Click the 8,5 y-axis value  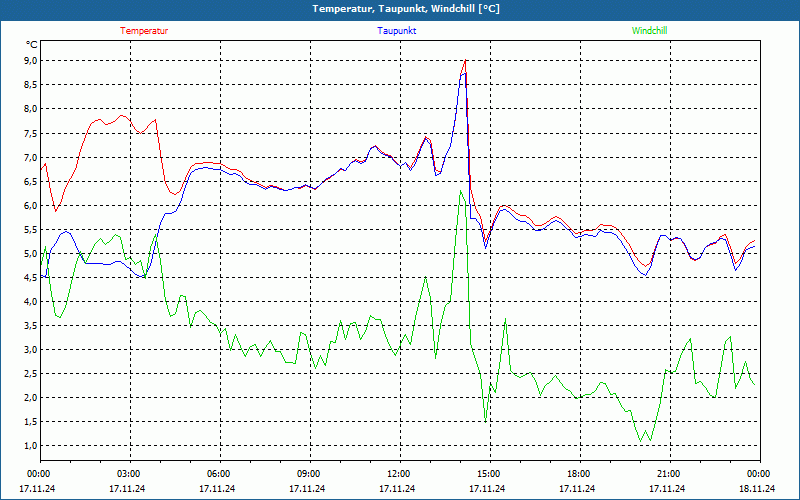point(31,85)
